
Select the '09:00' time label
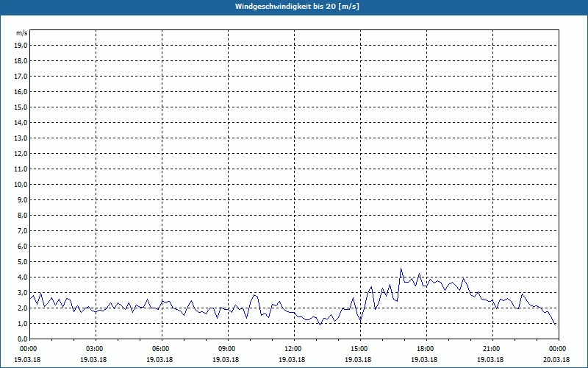pos(226,349)
